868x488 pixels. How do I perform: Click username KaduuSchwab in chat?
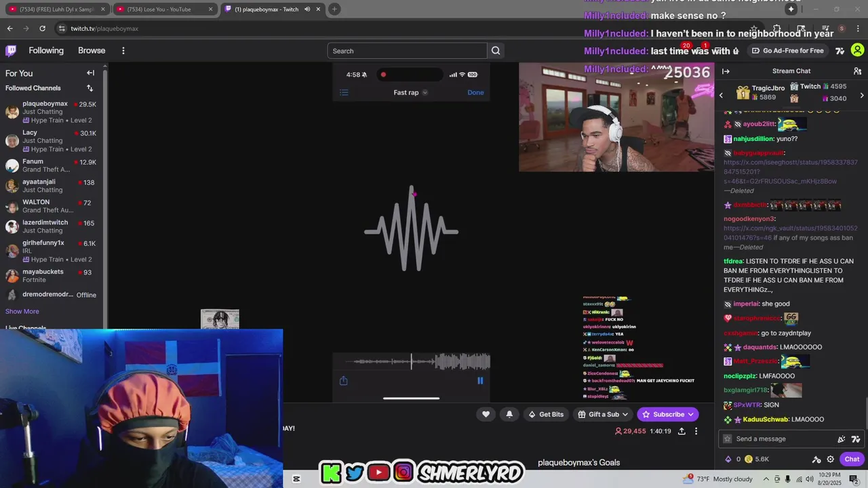pyautogui.click(x=766, y=420)
